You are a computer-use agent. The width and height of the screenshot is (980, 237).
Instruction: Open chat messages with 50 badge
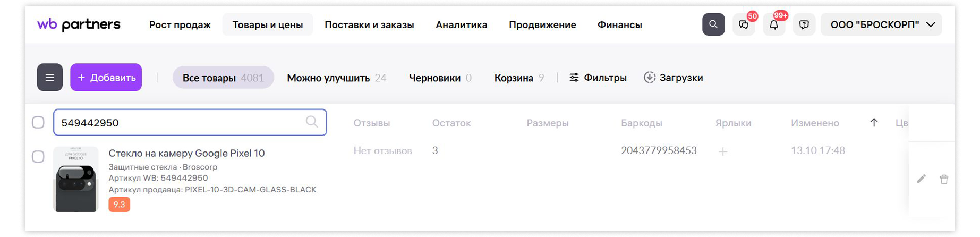pyautogui.click(x=744, y=24)
